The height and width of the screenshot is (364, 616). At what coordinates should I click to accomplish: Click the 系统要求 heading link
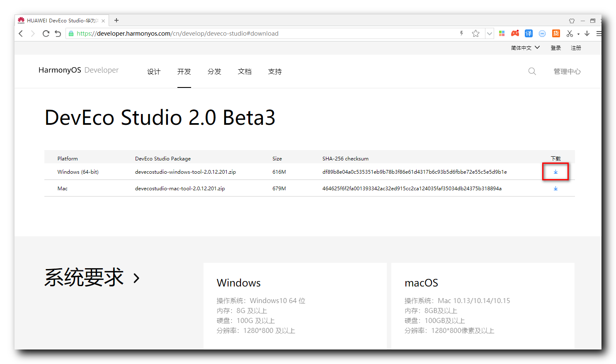coord(84,277)
